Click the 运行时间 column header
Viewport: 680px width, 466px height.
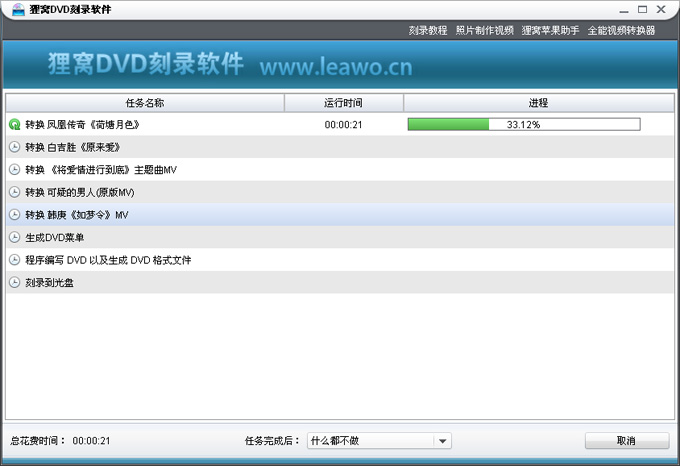tap(343, 103)
